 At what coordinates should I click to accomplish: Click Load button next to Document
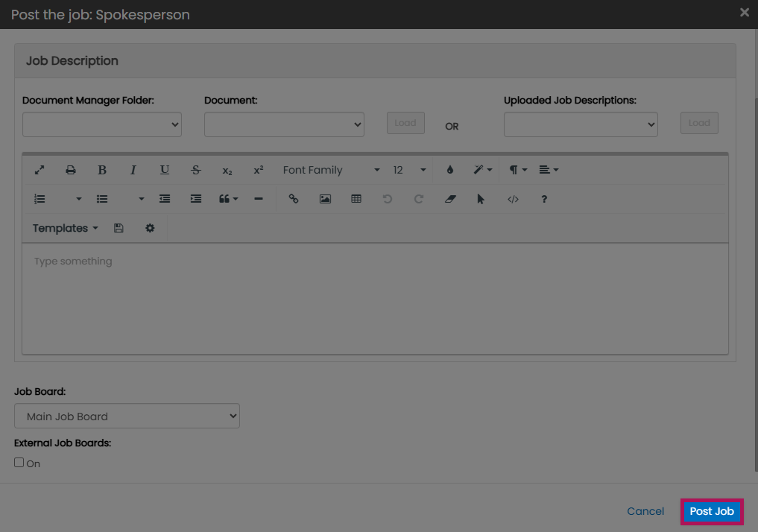[405, 123]
